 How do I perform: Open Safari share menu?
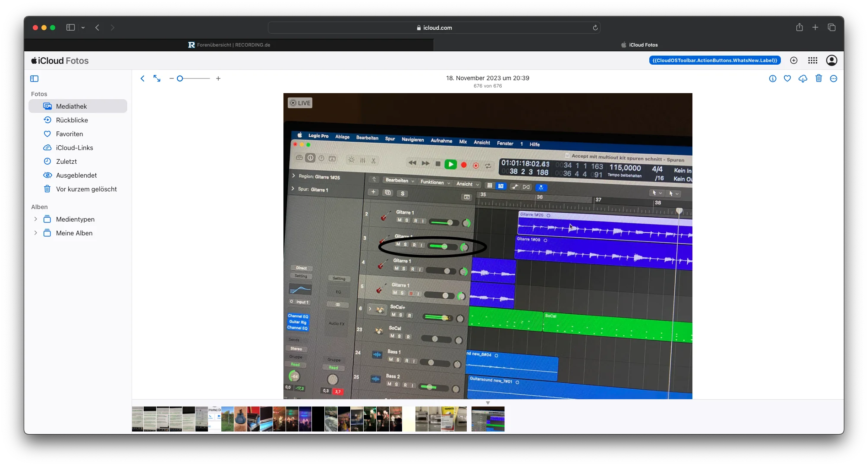(x=799, y=28)
